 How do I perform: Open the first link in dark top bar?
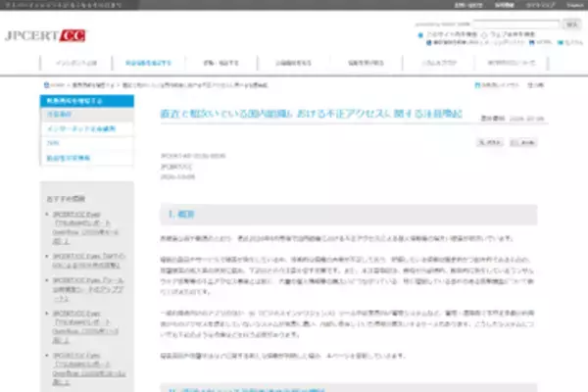[468, 5]
